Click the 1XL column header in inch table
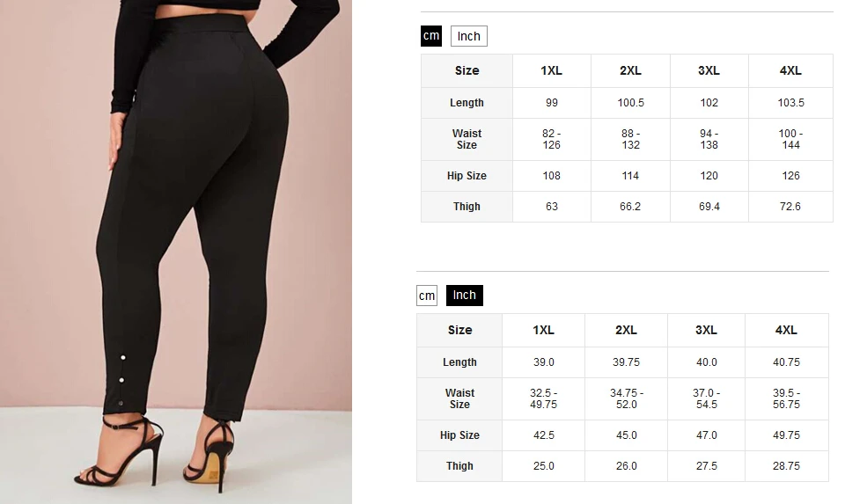The height and width of the screenshot is (504, 845). coord(543,331)
